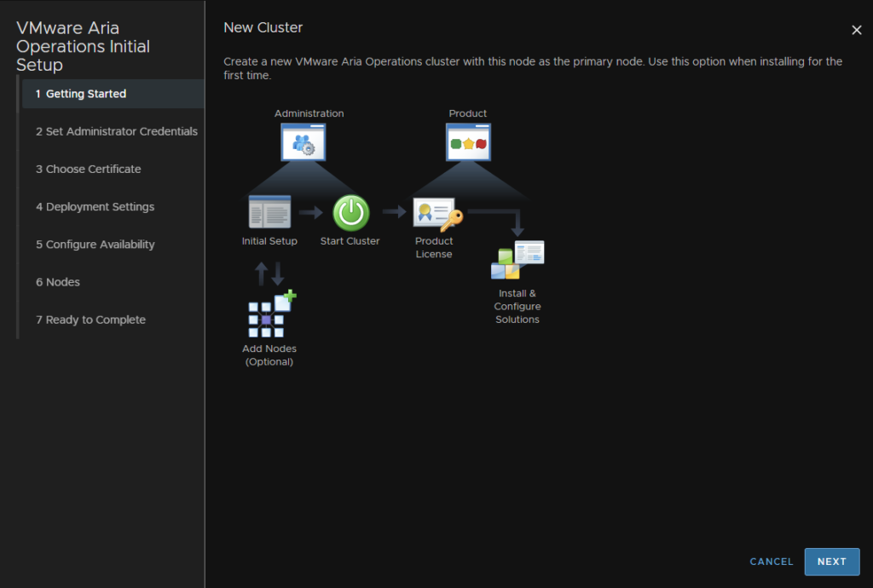Click the Add Nodes (Optional) caption

[269, 355]
